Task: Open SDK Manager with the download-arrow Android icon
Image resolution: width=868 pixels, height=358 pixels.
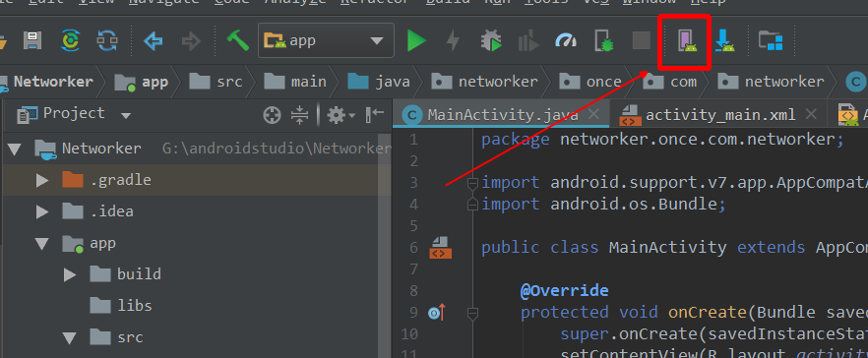Action: (724, 41)
